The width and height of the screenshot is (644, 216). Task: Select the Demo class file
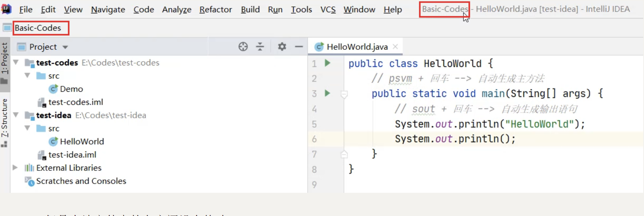pyautogui.click(x=71, y=89)
